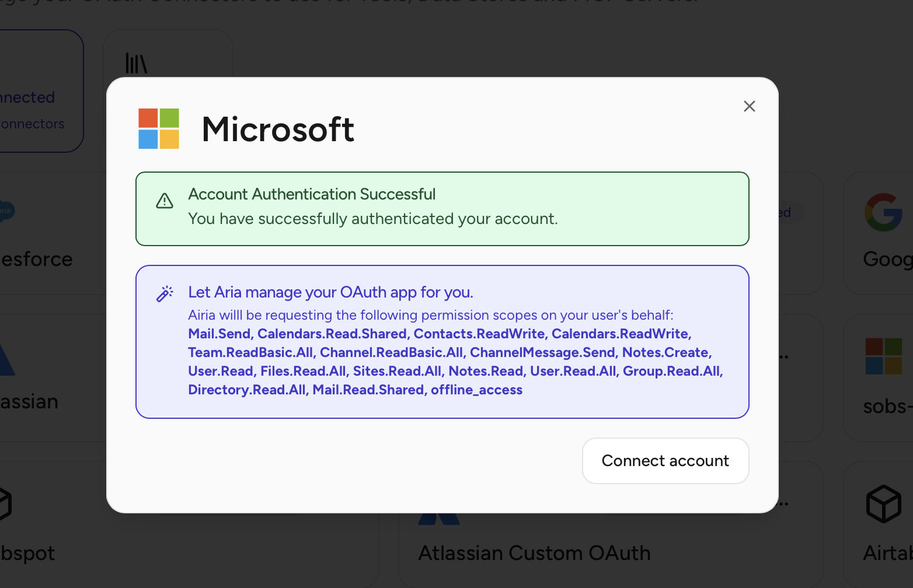The image size is (913, 588).
Task: Open the ellipsis menu near Atlassian Custom OAuth
Action: tap(785, 504)
